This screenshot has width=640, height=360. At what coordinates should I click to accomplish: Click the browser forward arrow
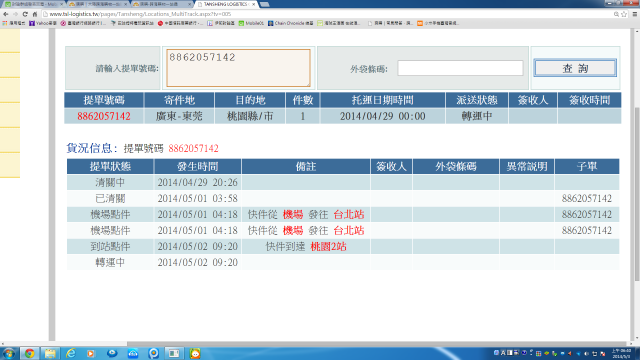click(16, 14)
